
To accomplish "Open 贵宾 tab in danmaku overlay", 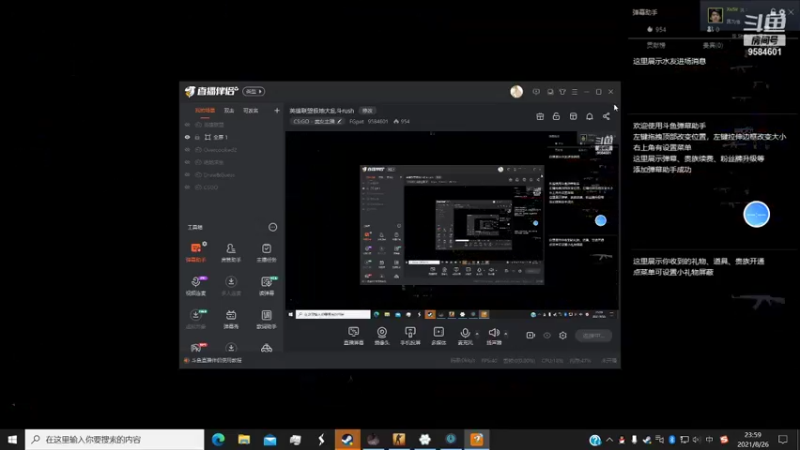I will [712, 45].
